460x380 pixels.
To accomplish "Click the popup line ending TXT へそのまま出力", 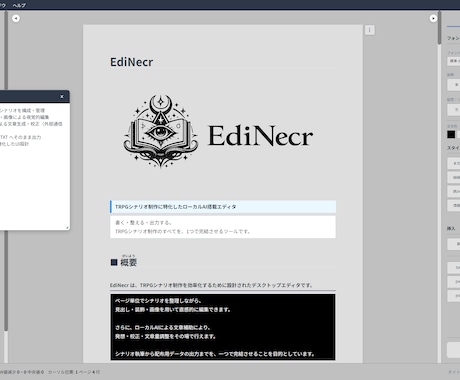I will pos(21,137).
